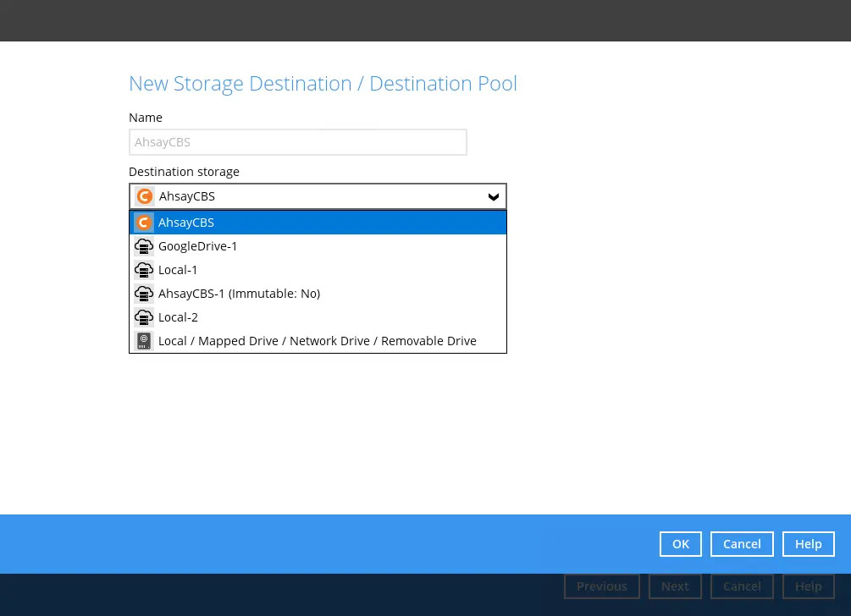The image size is (851, 616).
Task: Click the cloud server icon next to Local-2
Action: tap(144, 317)
